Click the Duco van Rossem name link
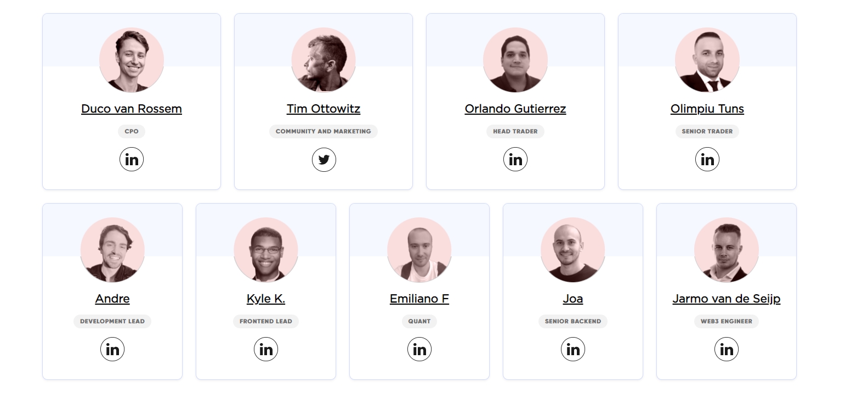868x398 pixels. click(132, 109)
